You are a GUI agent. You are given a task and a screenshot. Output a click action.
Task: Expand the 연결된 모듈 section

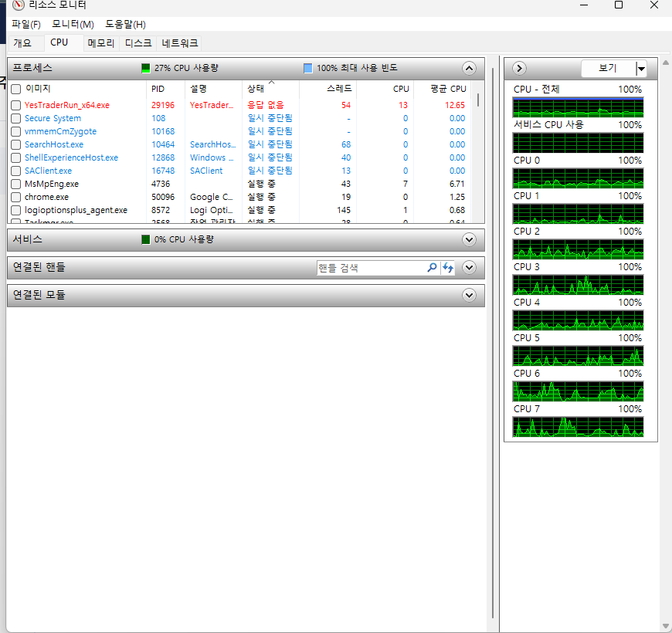(x=469, y=295)
